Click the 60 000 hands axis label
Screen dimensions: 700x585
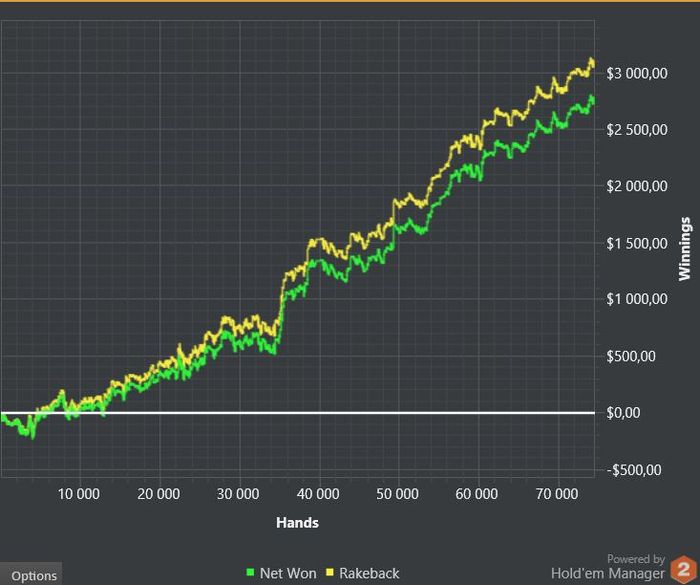pos(476,494)
